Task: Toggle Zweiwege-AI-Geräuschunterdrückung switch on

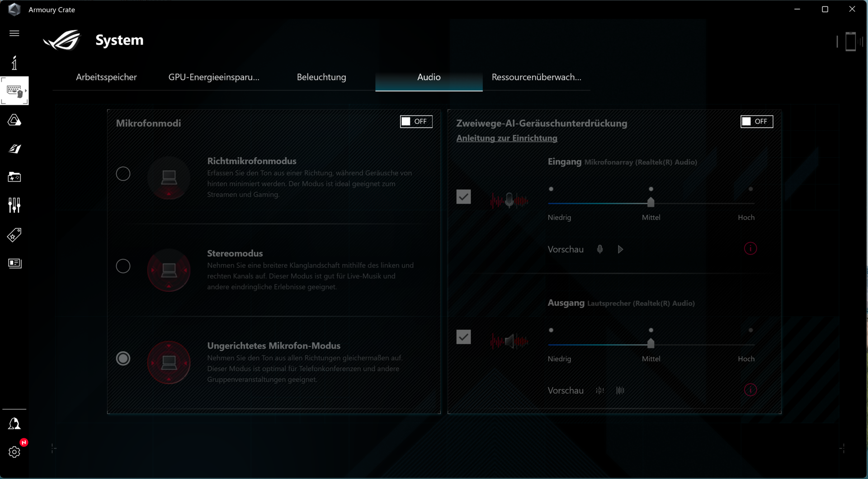Action: pos(756,121)
